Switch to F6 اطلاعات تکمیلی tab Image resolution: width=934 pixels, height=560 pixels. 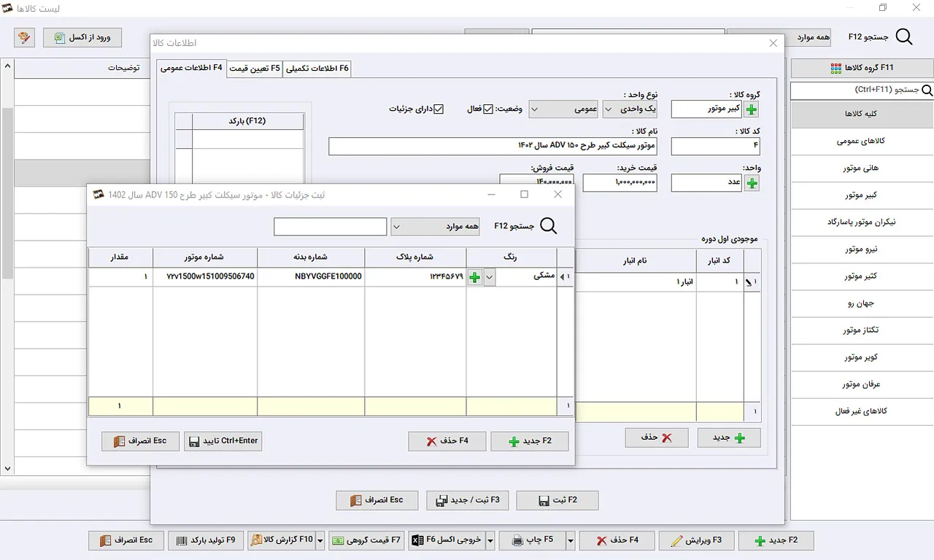pyautogui.click(x=317, y=68)
